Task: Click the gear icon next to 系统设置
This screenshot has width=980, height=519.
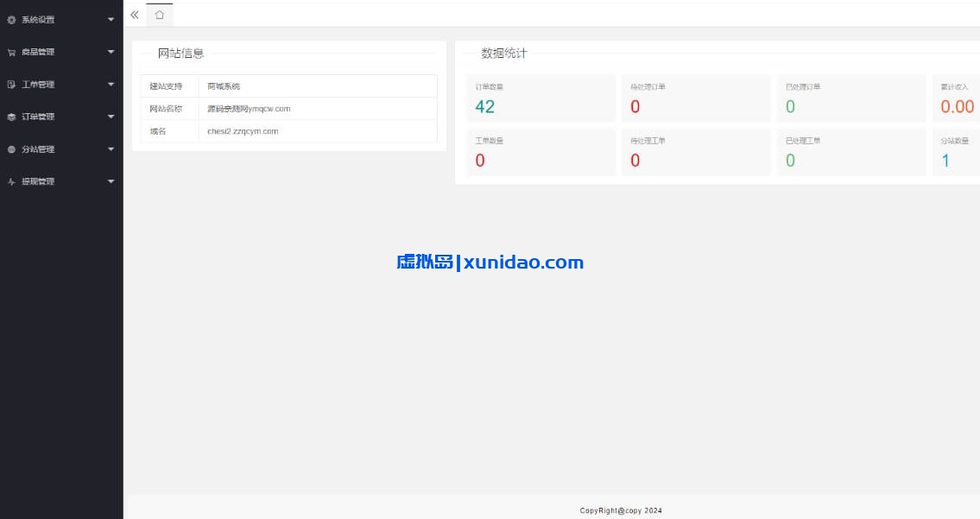Action: pos(11,18)
